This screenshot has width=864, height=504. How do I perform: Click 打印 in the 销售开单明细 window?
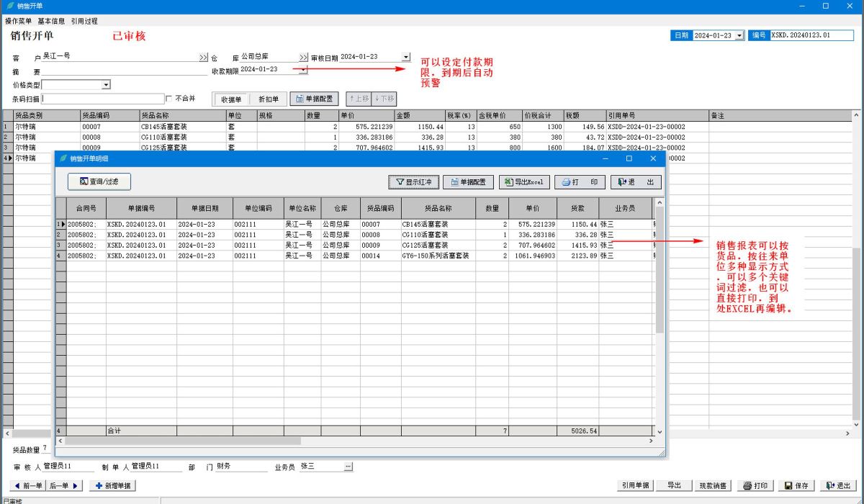coord(580,182)
